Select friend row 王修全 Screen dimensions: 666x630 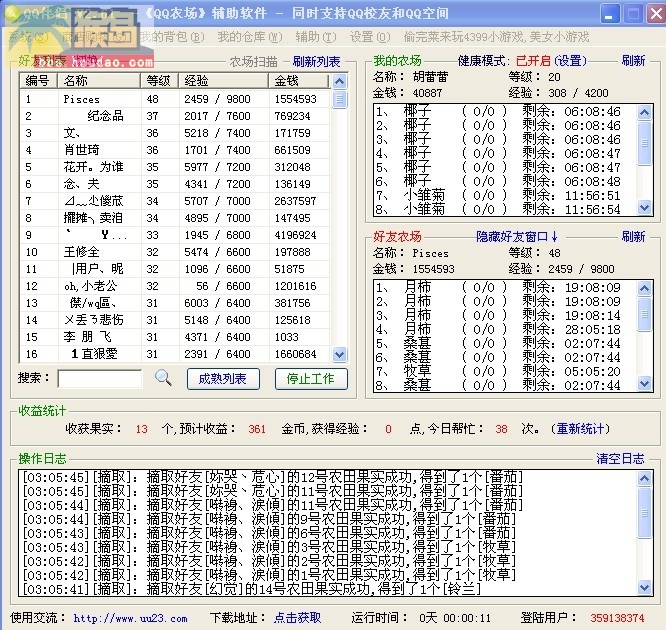[x=175, y=252]
